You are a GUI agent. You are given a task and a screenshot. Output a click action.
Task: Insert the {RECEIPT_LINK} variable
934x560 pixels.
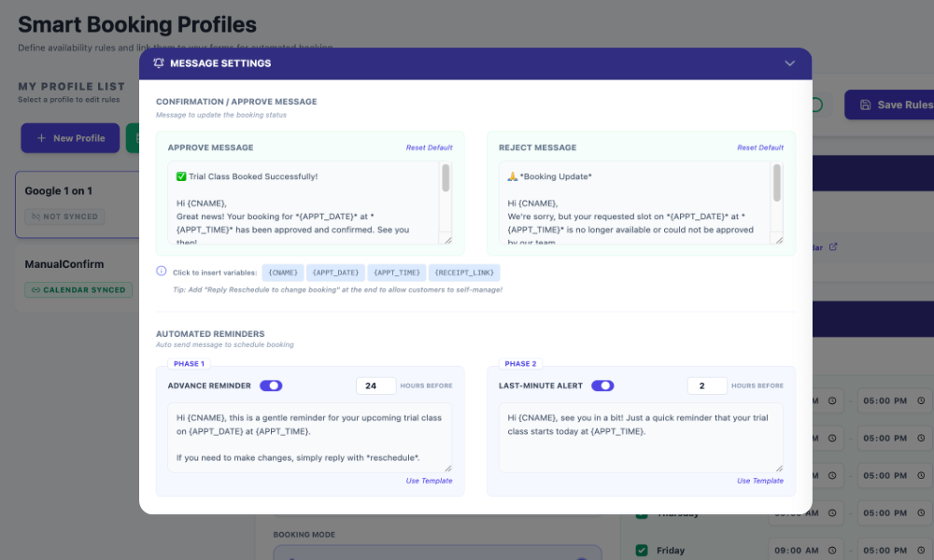pyautogui.click(x=464, y=273)
